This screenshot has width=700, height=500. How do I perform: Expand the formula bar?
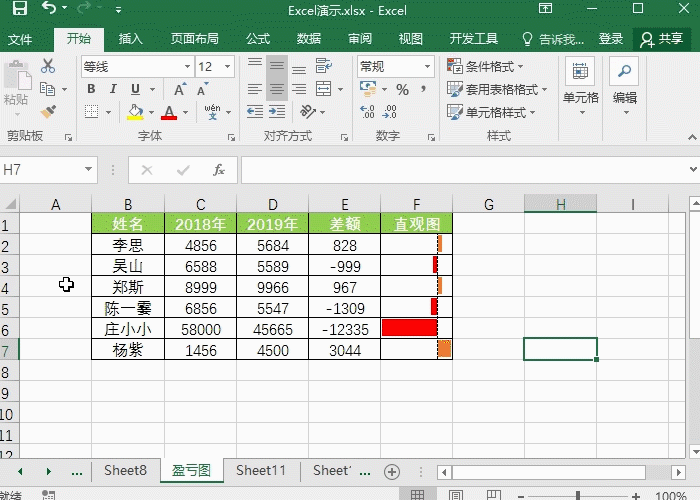coord(692,169)
